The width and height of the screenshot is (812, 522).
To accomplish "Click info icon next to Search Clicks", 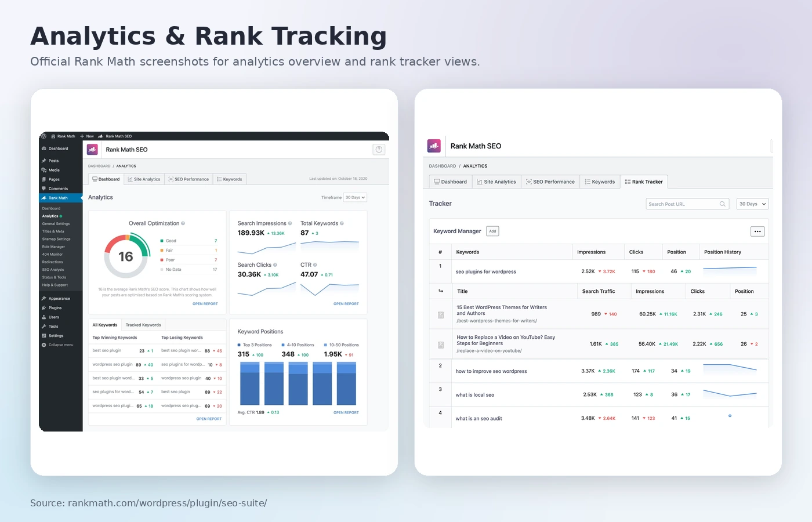I will tap(275, 265).
